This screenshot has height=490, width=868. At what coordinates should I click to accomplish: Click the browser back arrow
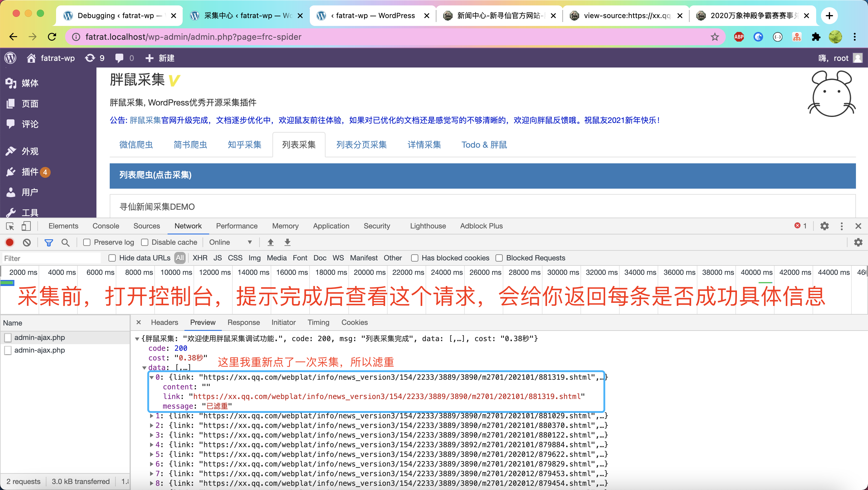point(13,37)
